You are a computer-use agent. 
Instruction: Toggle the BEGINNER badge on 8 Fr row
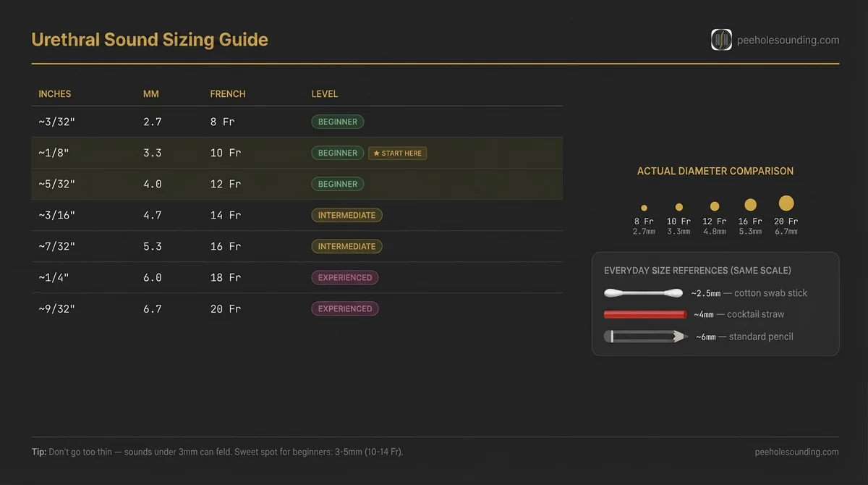(338, 122)
